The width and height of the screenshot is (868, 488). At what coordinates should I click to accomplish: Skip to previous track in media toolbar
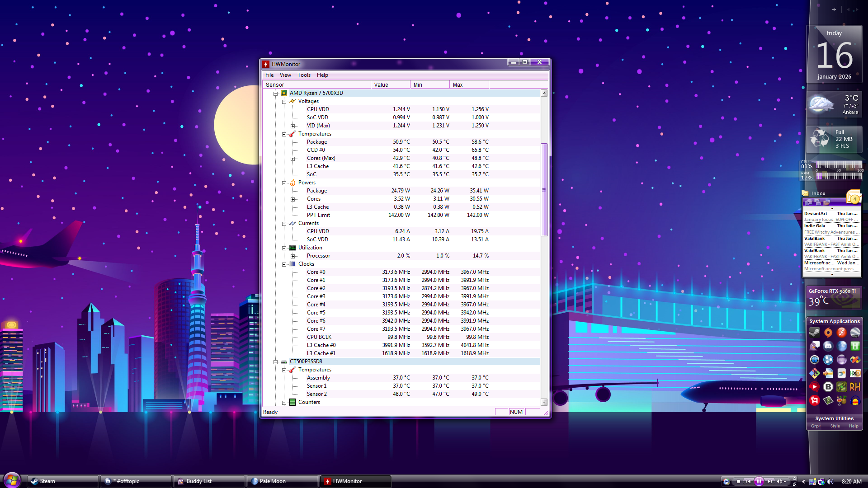[x=748, y=482]
